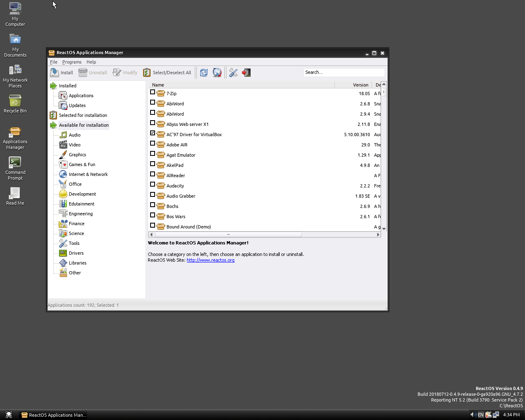Open the Help menu
Image resolution: width=525 pixels, height=420 pixels.
[x=91, y=62]
